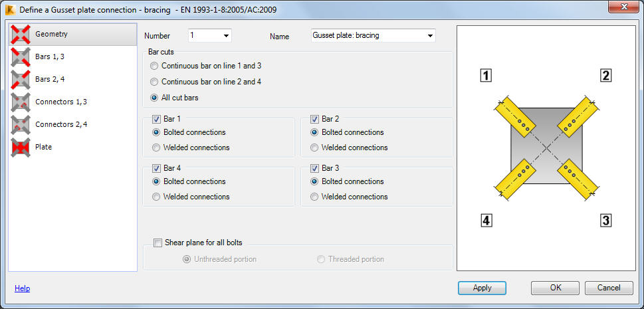The image size is (644, 309).
Task: Click the Connectors 1, 3 icon
Action: (21, 102)
